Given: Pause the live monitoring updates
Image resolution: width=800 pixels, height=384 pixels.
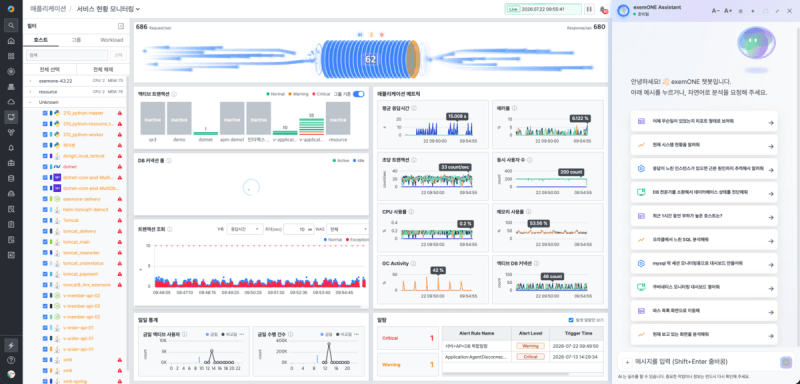Looking at the screenshot, I should click(589, 9).
